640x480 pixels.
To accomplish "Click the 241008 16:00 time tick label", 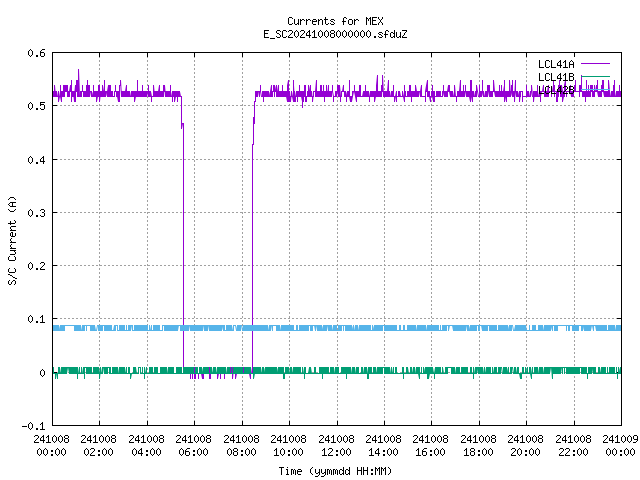I will (x=430, y=445).
